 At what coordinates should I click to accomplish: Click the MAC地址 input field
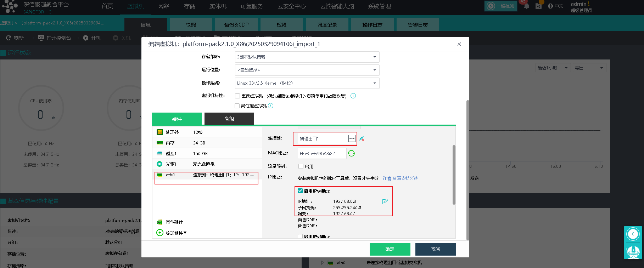click(322, 153)
